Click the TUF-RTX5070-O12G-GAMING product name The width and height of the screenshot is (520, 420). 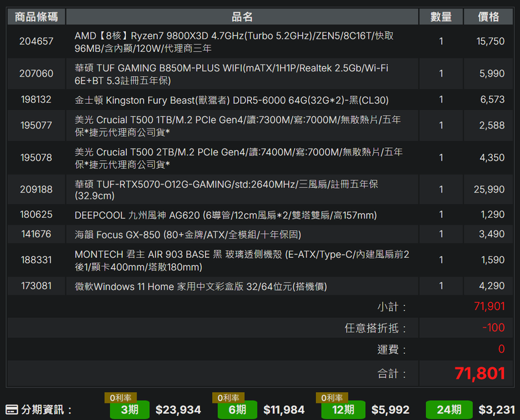(x=226, y=190)
